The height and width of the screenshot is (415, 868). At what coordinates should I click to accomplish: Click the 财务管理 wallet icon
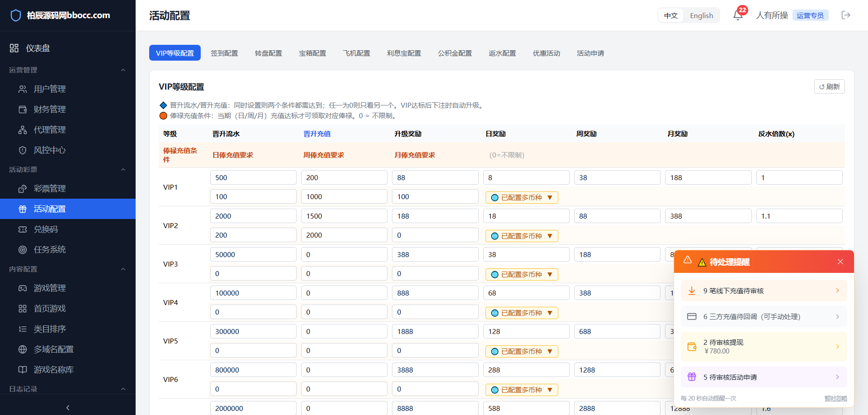(x=23, y=110)
